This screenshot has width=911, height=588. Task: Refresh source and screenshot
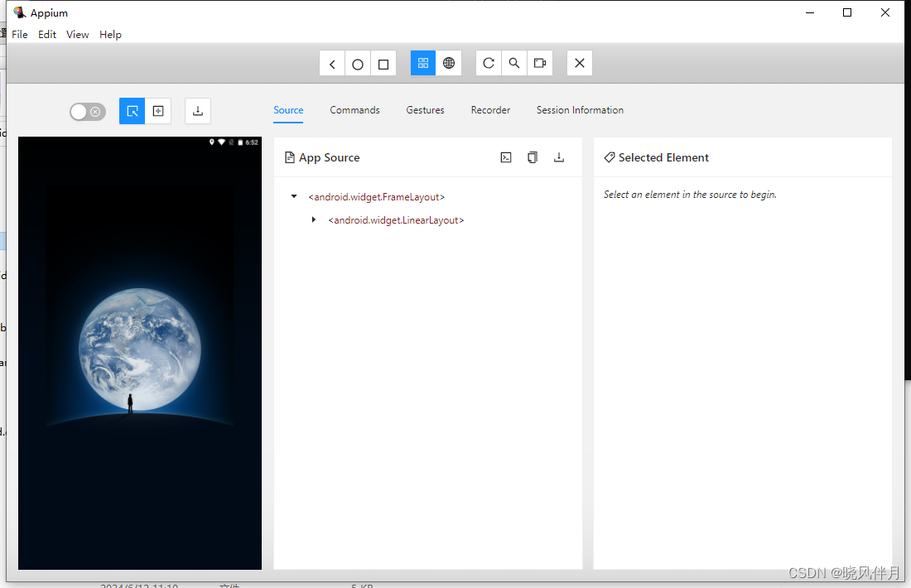pyautogui.click(x=489, y=63)
